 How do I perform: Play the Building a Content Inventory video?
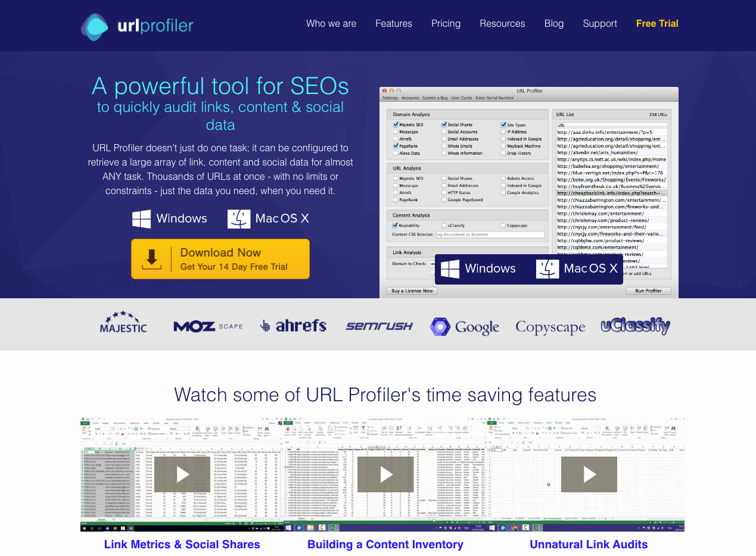click(386, 474)
